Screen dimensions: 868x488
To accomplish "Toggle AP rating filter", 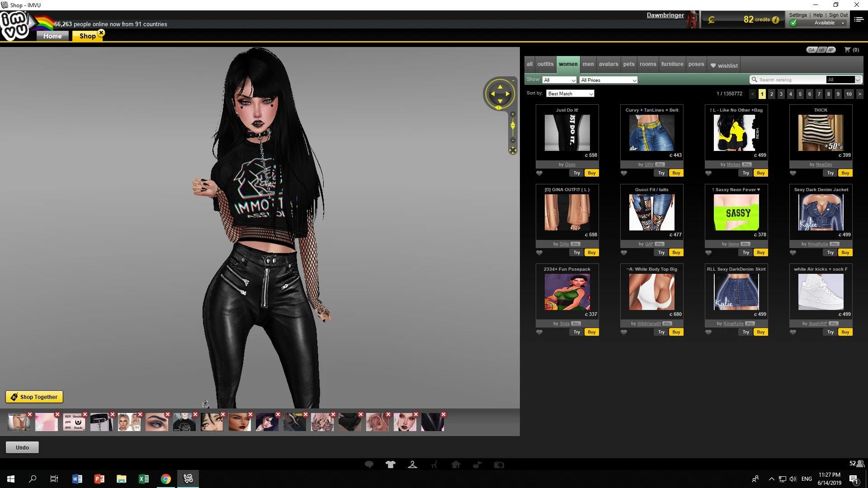I will (831, 50).
